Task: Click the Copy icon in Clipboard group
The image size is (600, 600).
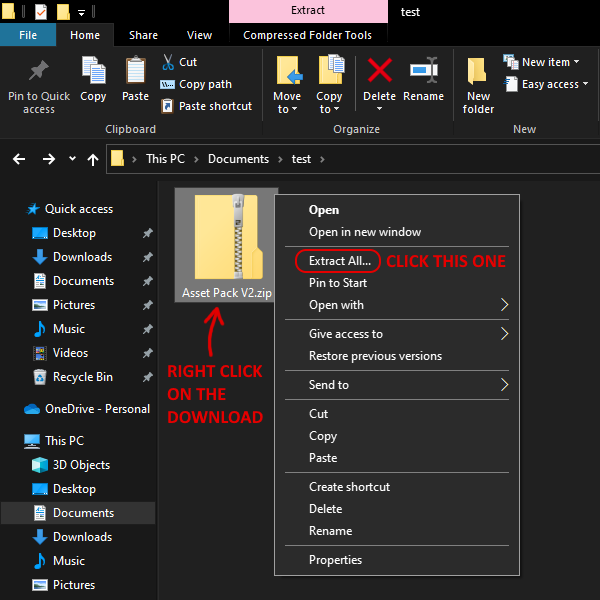Action: [93, 72]
